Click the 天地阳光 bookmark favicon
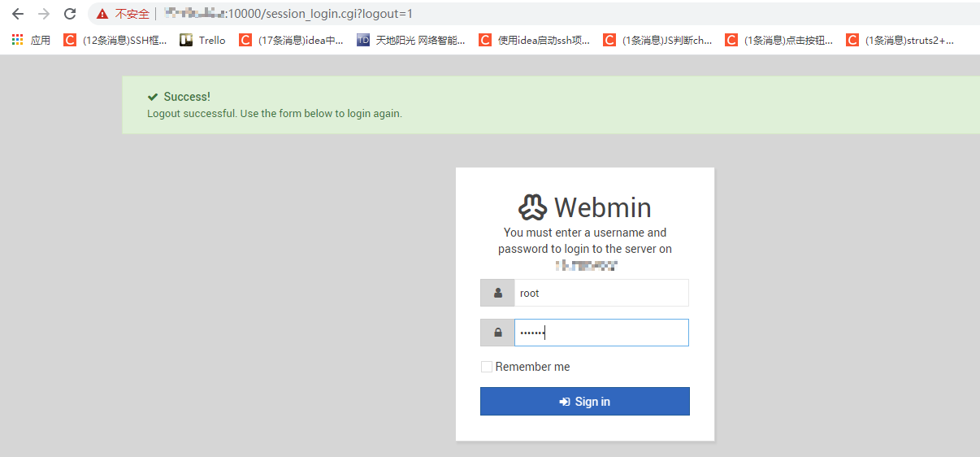The height and width of the screenshot is (457, 980). point(363,40)
